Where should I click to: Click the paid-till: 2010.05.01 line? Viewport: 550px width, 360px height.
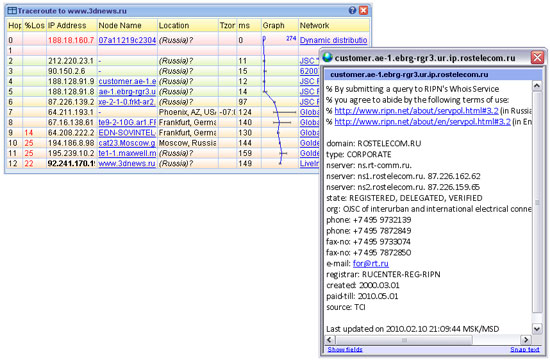362,296
